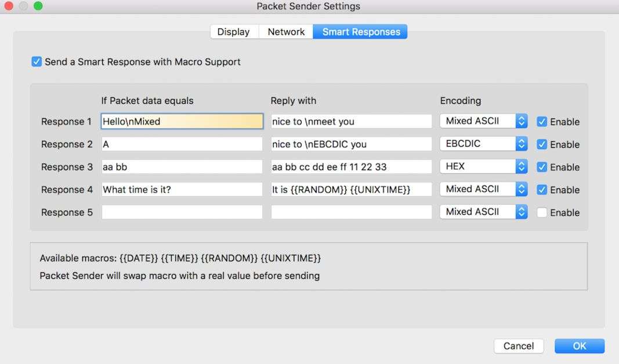This screenshot has width=619, height=364.
Task: Click the 'Response 4' row label
Action: (67, 190)
